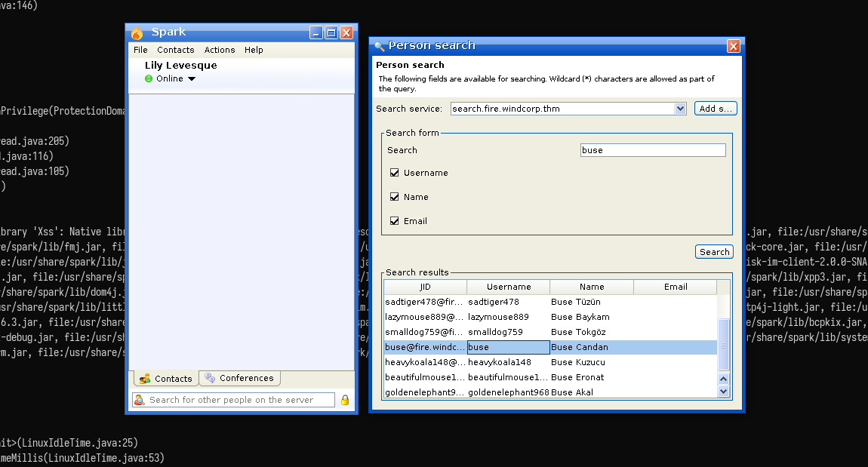Click the results scrollbar up arrow
The image size is (868, 467).
pos(724,379)
